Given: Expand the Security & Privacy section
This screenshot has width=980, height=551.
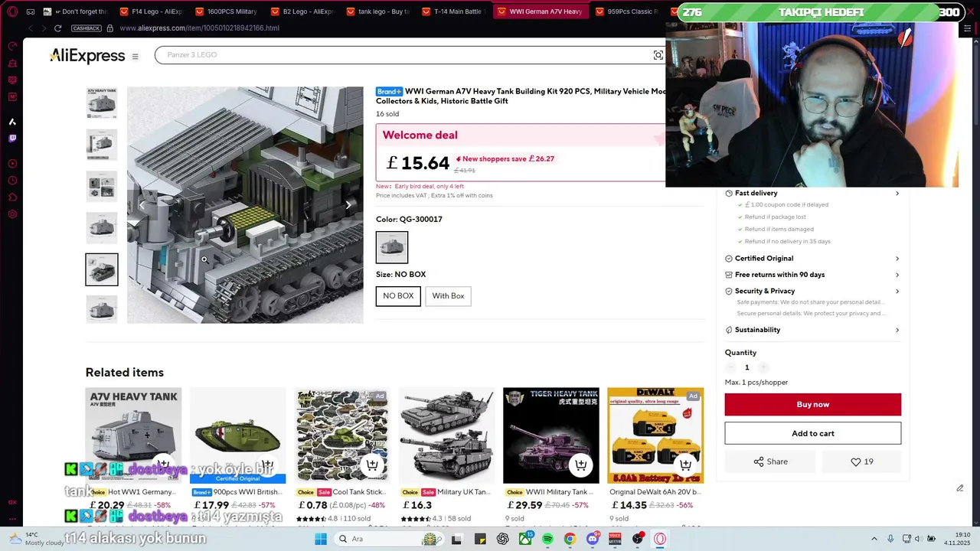Looking at the screenshot, I should pos(812,291).
